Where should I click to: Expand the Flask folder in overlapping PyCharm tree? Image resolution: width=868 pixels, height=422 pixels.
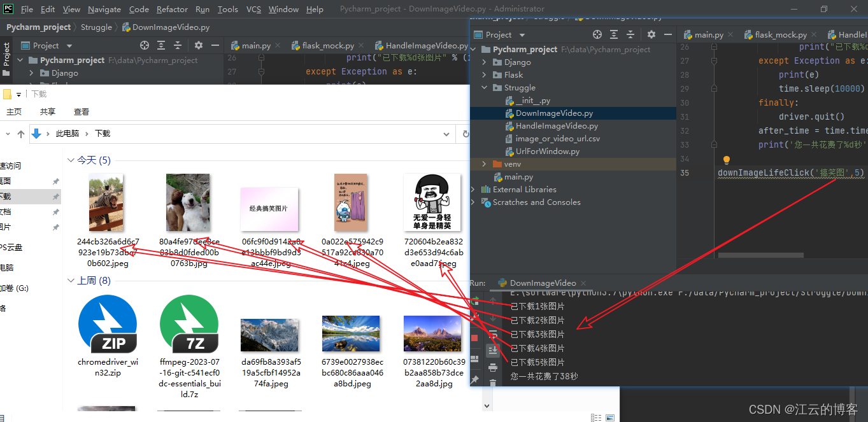485,75
